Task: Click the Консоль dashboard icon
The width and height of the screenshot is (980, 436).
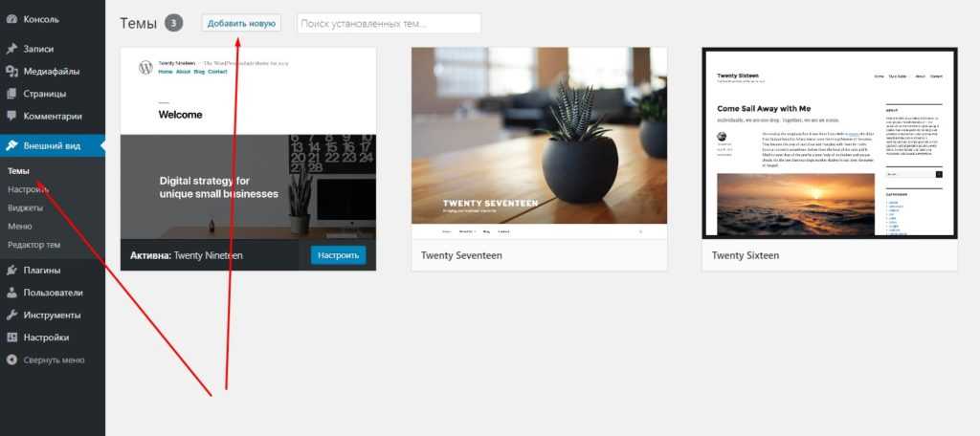Action: pos(11,19)
